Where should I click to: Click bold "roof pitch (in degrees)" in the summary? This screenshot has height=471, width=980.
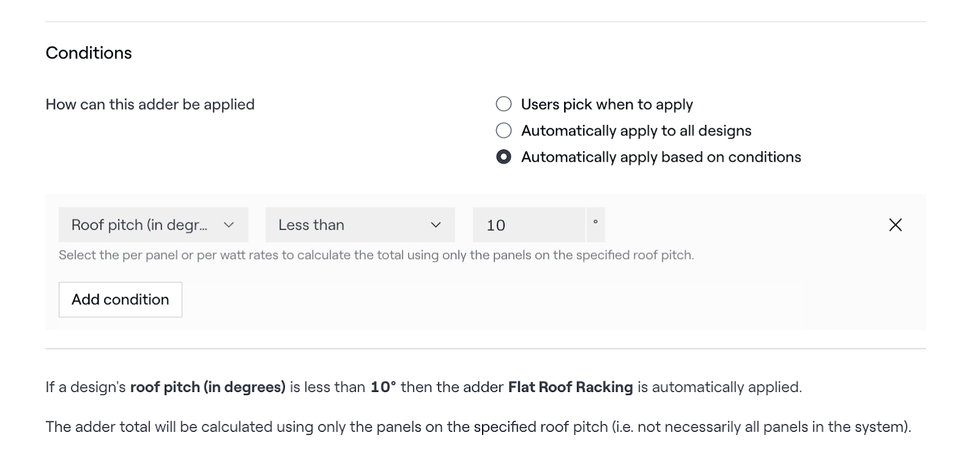208,387
